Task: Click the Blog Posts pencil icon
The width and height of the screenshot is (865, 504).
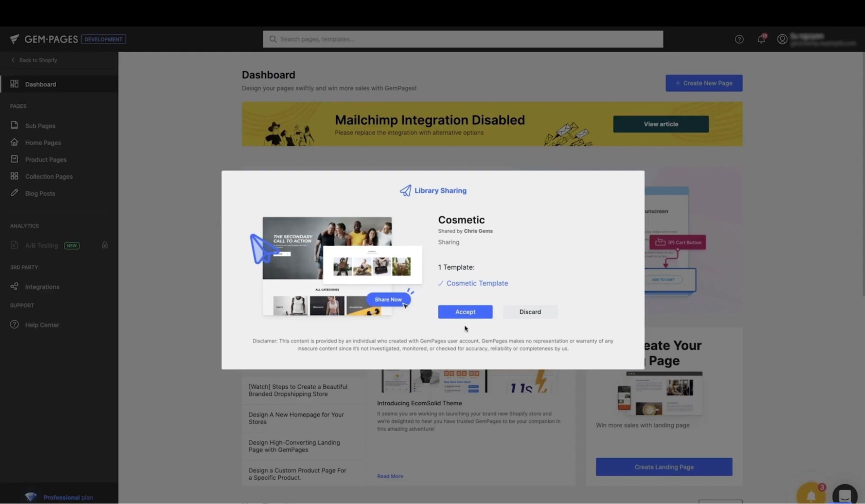Action: point(14,193)
